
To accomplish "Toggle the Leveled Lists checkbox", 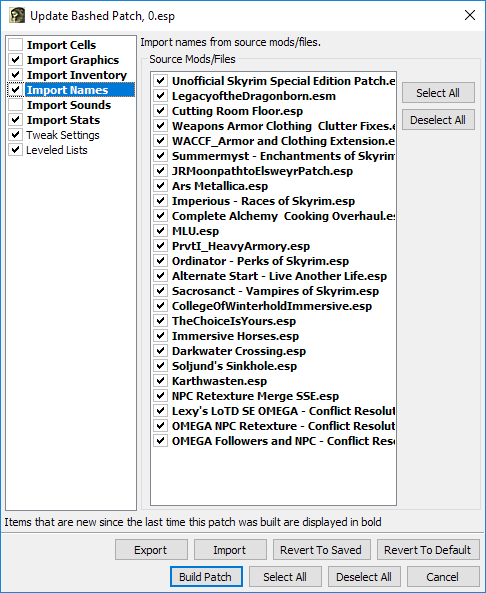I will click(16, 150).
